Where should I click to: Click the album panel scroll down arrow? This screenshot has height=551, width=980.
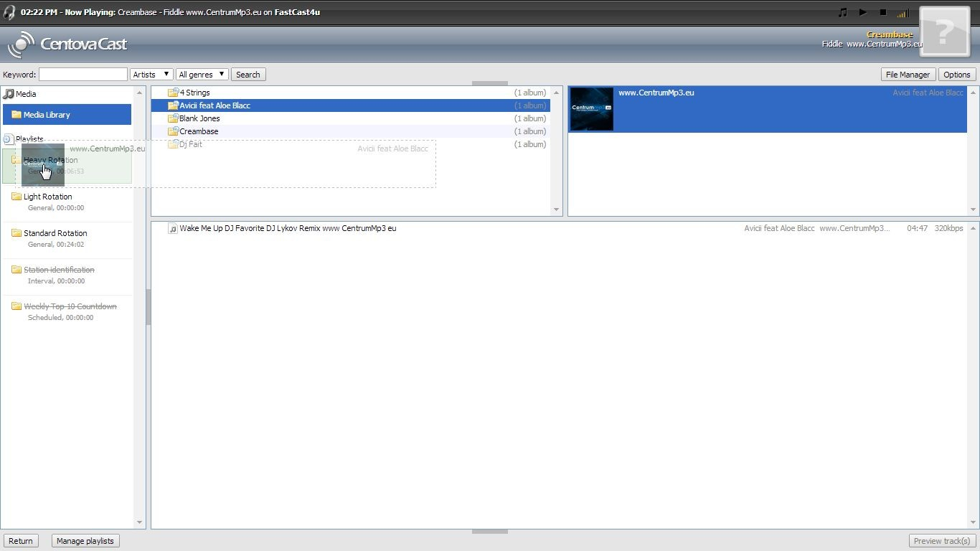pos(974,209)
